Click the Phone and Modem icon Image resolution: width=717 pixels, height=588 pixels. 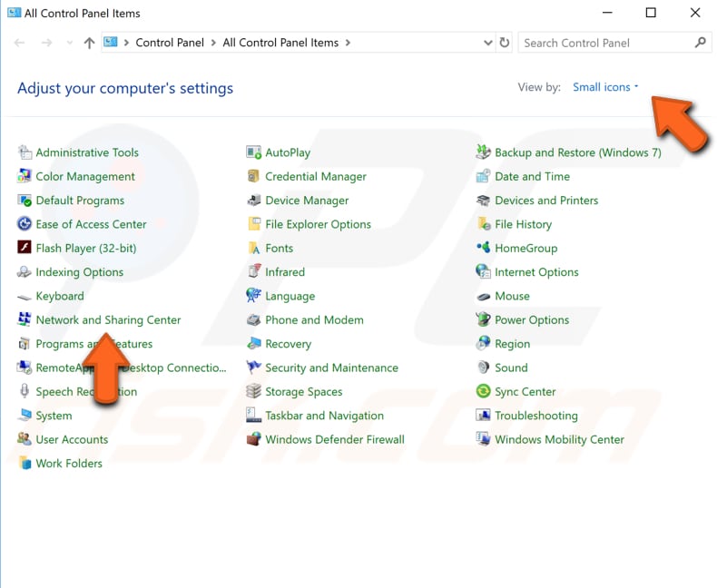pos(254,319)
